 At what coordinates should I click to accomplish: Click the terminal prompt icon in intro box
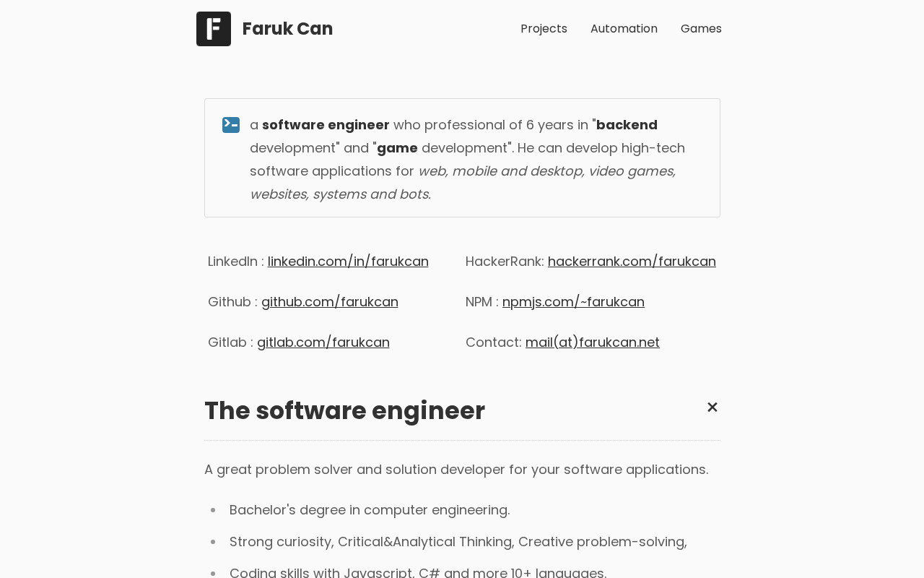[x=231, y=125]
